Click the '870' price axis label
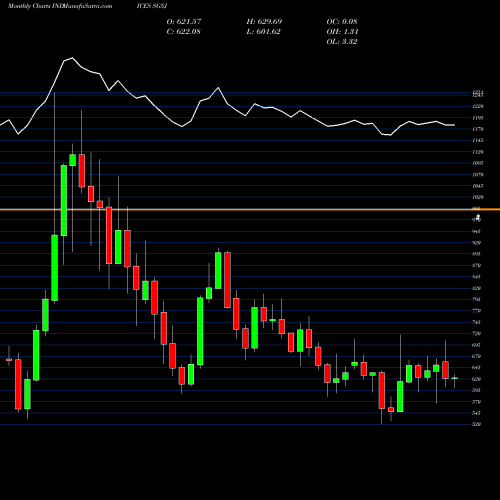The width and height of the screenshot is (500, 500). point(477,266)
